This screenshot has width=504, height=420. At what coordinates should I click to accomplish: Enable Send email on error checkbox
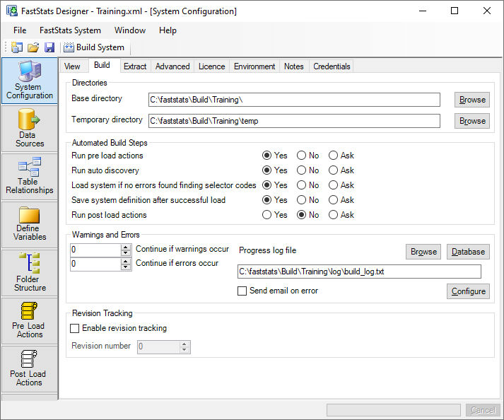point(242,291)
